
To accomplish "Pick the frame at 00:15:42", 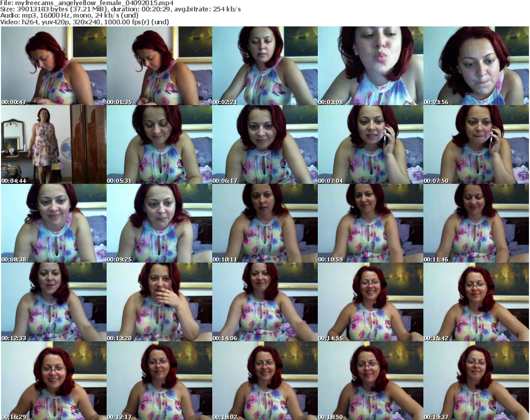I will [x=476, y=302].
